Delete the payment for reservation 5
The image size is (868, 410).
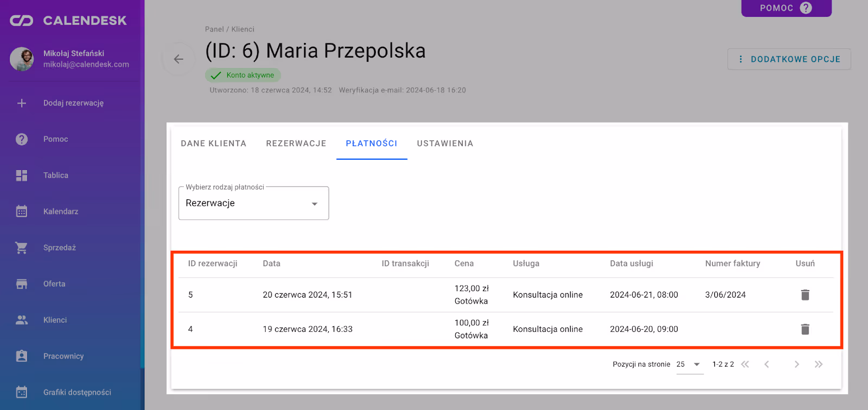click(x=805, y=295)
